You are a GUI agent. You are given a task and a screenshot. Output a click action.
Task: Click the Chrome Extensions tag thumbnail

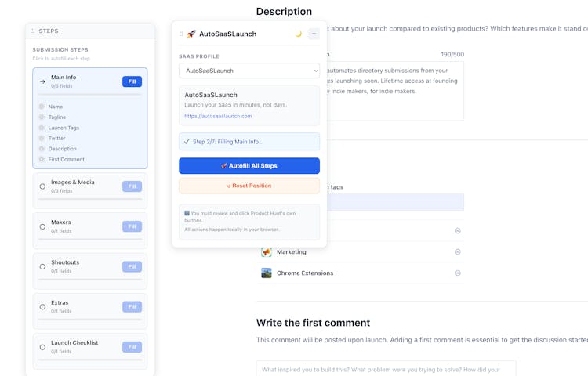(267, 273)
